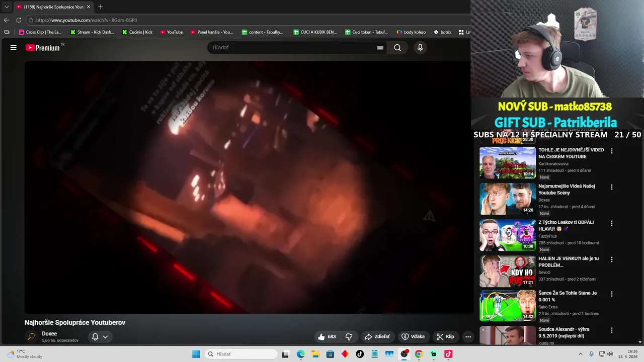
Task: Open thumbnail of Z Týchto Leakov ti ODPÁLI HLAVU
Action: tap(508, 235)
